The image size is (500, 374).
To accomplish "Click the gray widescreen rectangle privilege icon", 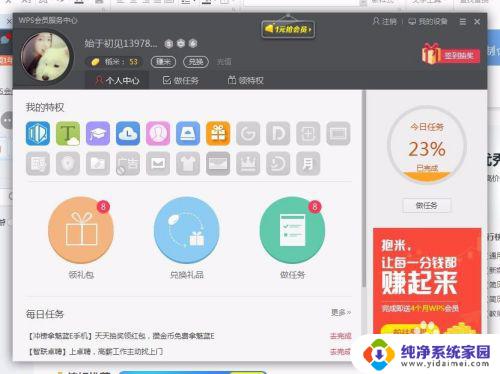I will [x=338, y=133].
